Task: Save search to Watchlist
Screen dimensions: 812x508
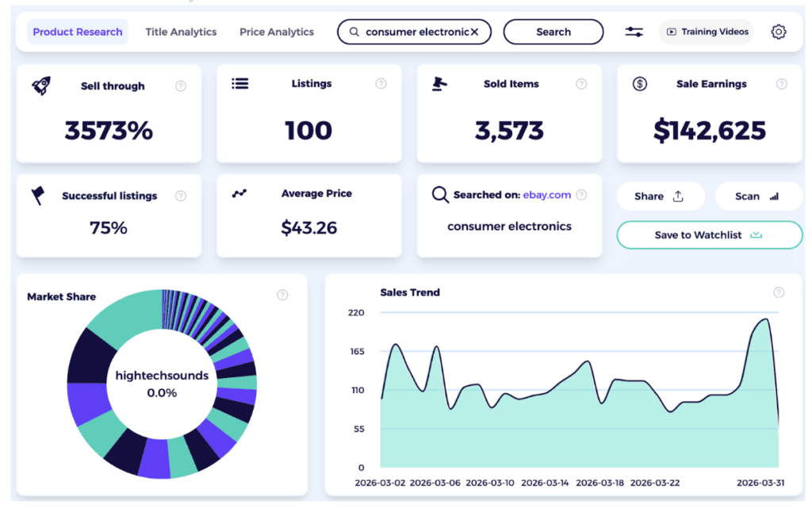Action: (709, 235)
